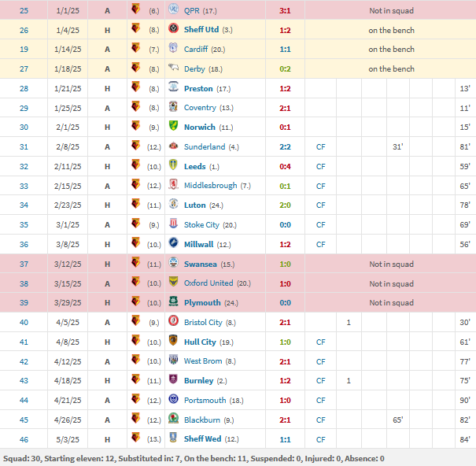This screenshot has height=466, width=476.
Task: Click Watford crest in the Leeds row
Action: click(x=135, y=165)
